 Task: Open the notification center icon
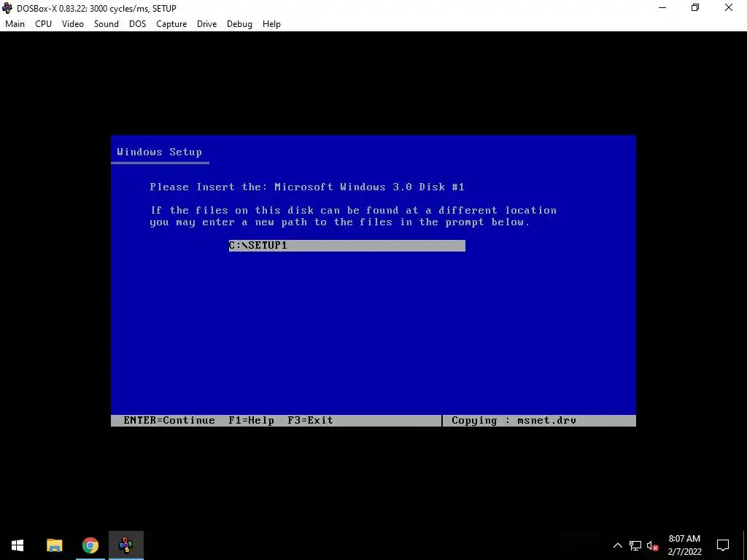coord(723,545)
